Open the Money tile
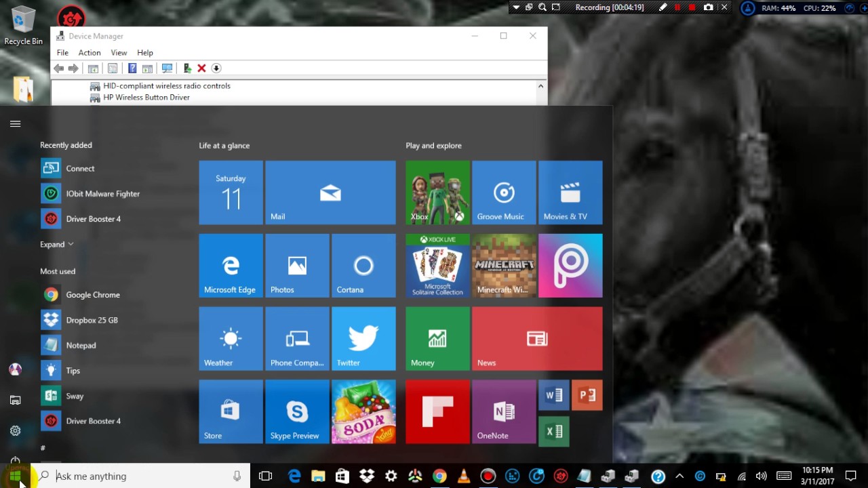The height and width of the screenshot is (488, 868). [437, 339]
